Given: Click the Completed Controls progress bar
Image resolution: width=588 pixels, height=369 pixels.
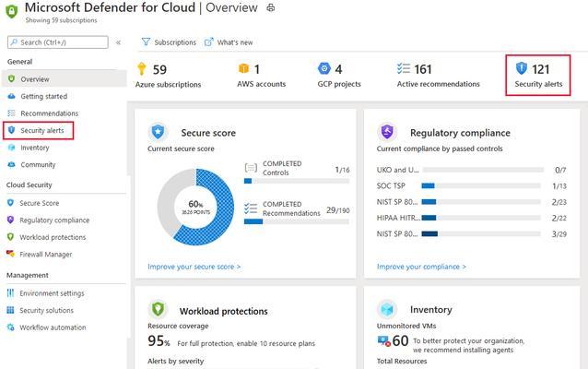Looking at the screenshot, I should point(297,181).
